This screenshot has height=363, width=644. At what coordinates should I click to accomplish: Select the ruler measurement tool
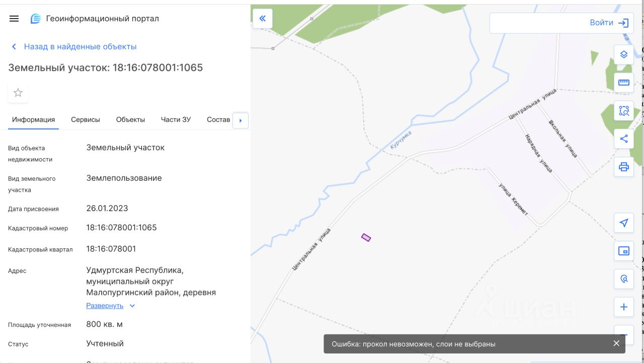624,82
